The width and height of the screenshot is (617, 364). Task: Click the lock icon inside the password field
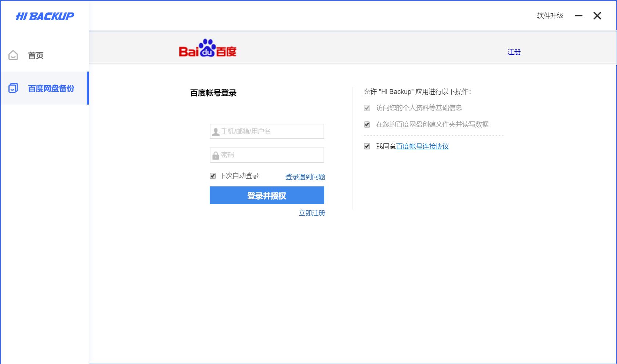215,155
